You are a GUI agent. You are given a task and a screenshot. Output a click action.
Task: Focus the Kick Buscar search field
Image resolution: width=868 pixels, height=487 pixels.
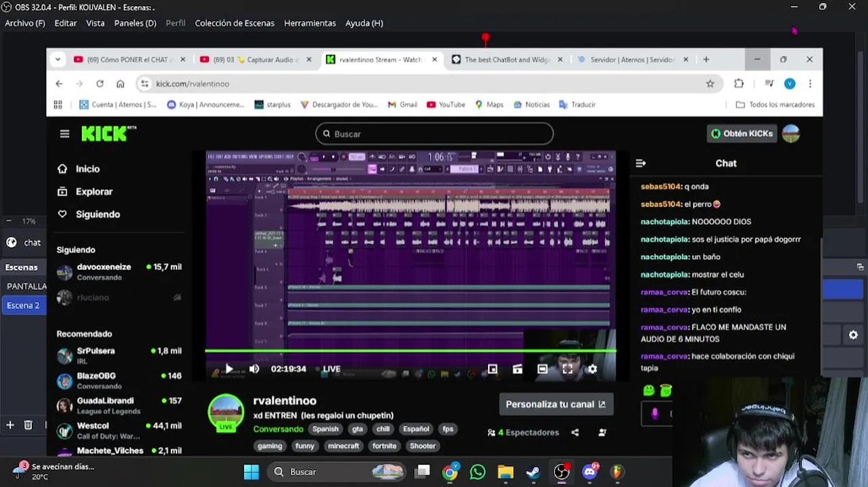[434, 134]
